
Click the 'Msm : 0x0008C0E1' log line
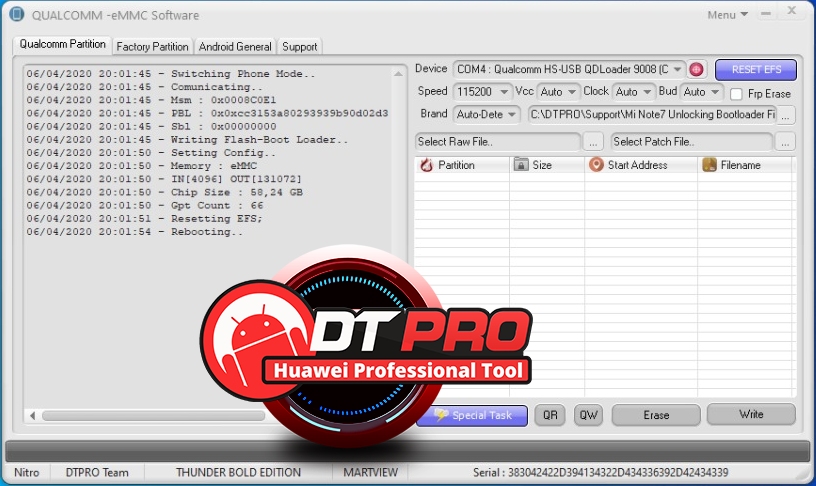(x=151, y=100)
